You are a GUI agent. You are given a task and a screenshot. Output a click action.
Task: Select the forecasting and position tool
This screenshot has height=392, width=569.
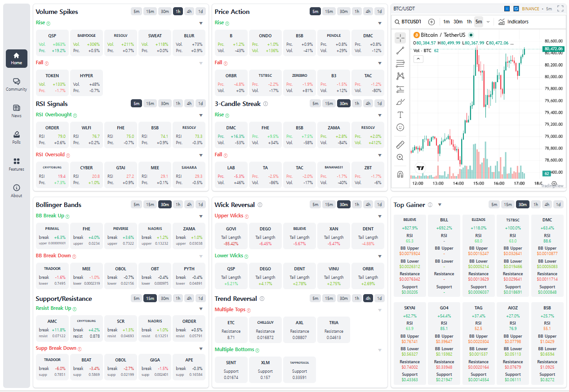(x=400, y=89)
